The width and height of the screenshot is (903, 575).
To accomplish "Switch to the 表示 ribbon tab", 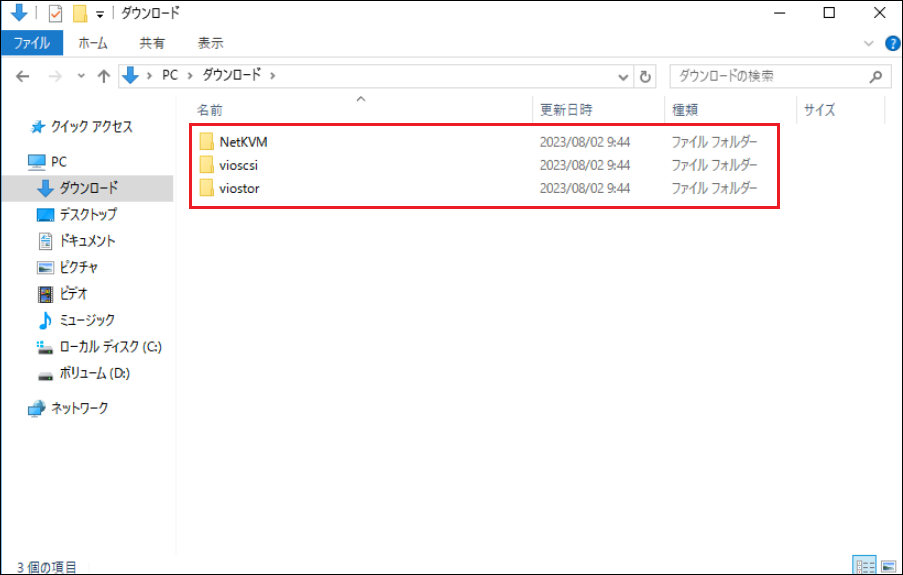I will pos(210,43).
